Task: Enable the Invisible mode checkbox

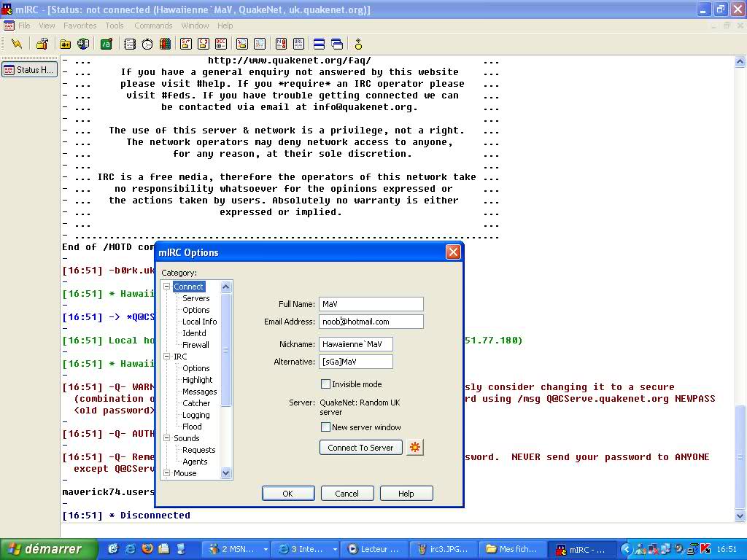Action: click(326, 384)
